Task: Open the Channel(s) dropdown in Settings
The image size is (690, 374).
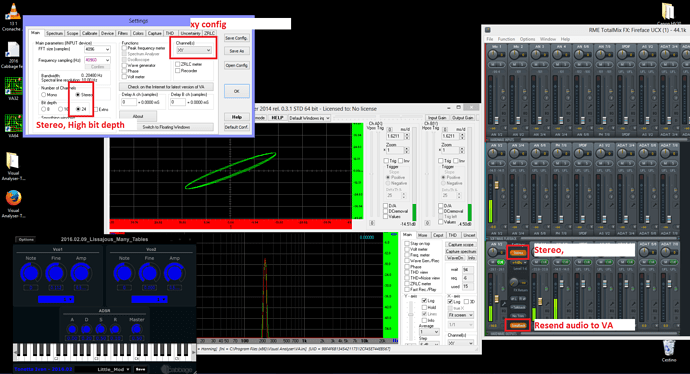Action: tap(194, 50)
